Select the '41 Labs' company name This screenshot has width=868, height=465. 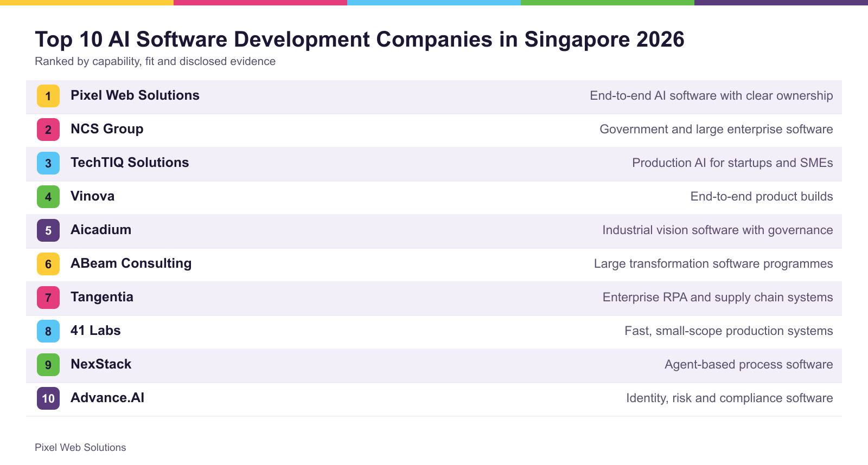click(x=95, y=331)
